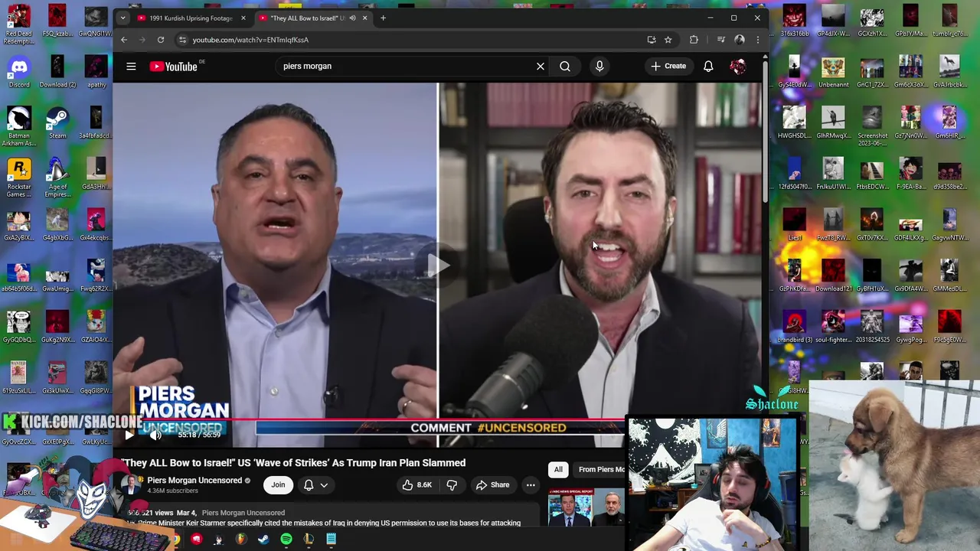Mute the video volume speaker
This screenshot has width=980, height=551.
156,435
